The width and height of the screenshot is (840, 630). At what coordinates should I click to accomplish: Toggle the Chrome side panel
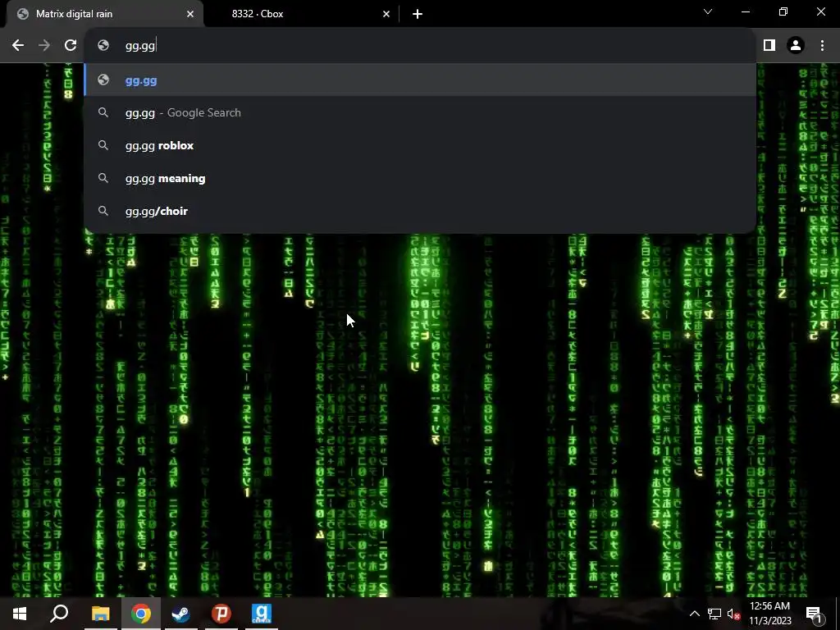click(769, 46)
